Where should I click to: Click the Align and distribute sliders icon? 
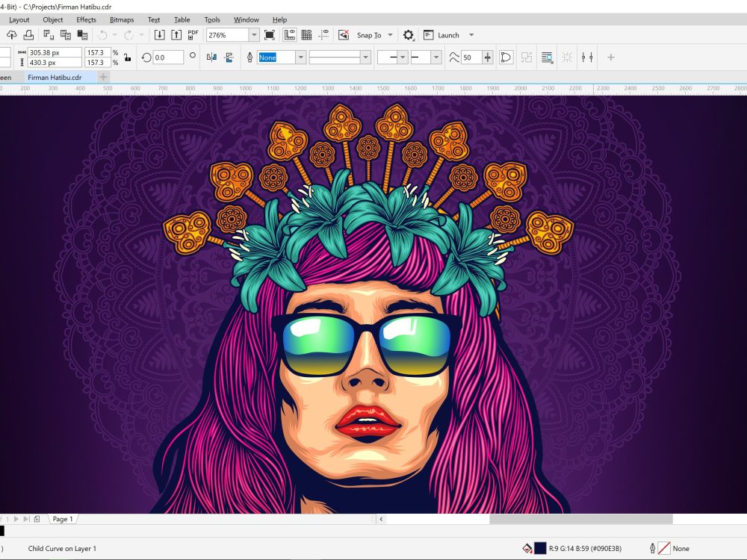coord(587,57)
